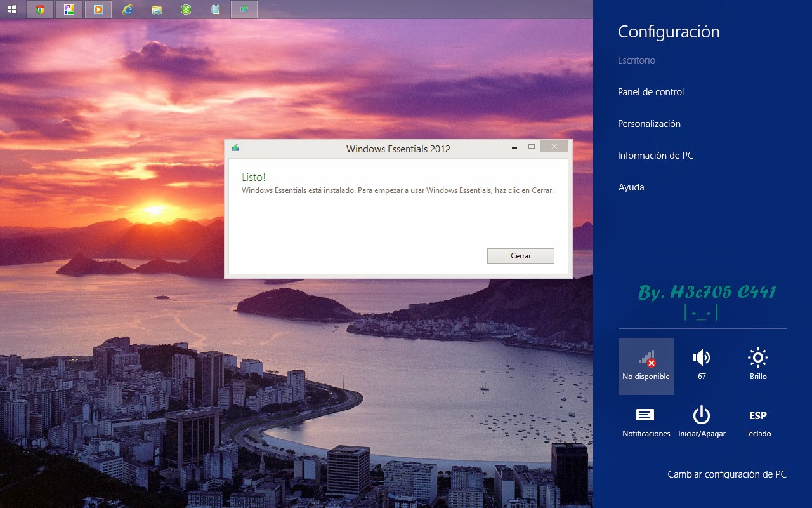
Task: Launch Internet Explorer from the taskbar
Action: (128, 10)
